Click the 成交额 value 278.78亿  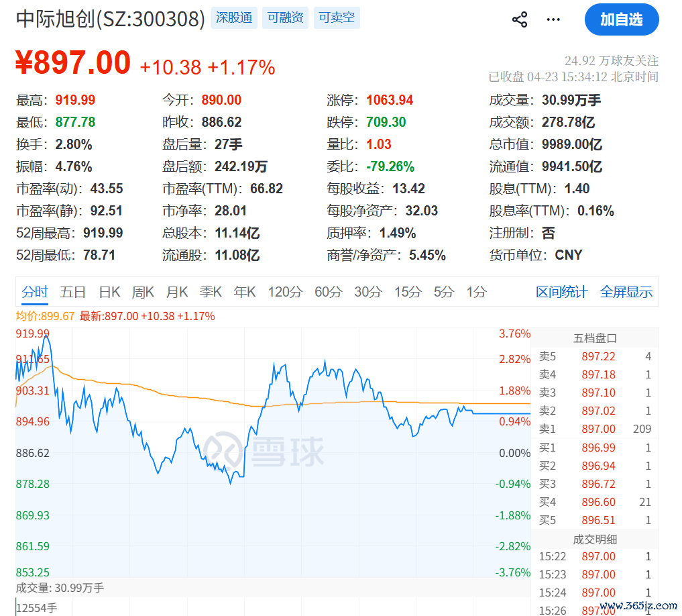point(568,122)
